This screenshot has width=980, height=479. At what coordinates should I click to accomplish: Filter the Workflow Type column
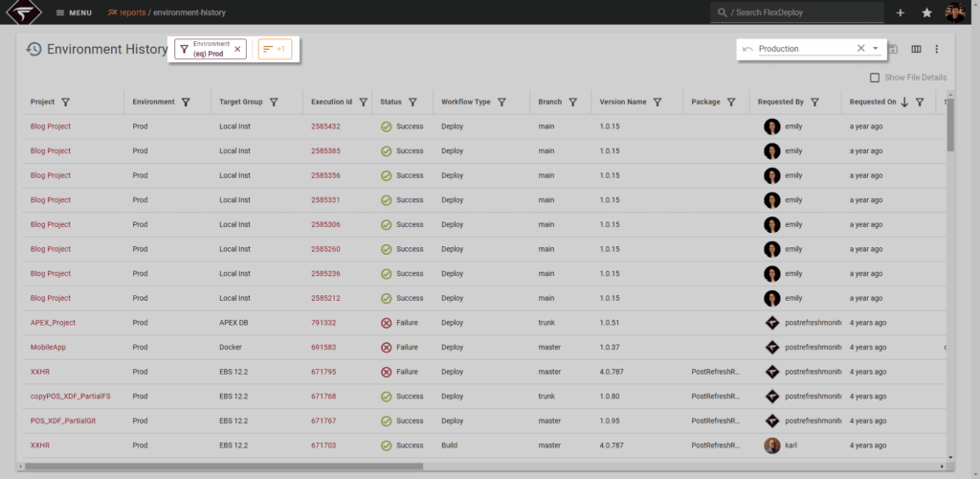click(x=501, y=102)
